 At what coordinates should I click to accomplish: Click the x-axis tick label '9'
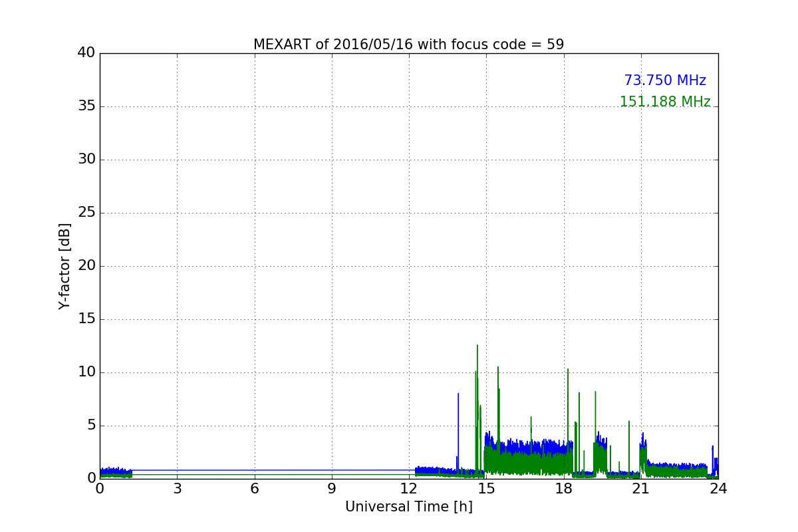tap(332, 488)
